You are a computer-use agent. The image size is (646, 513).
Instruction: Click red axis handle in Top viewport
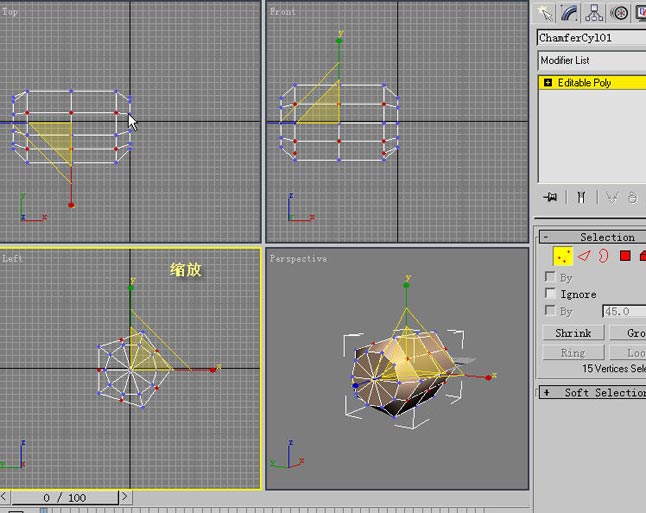point(71,205)
